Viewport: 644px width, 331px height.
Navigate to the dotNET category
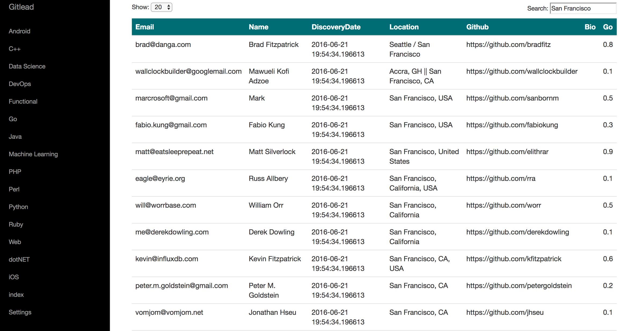[x=19, y=259]
